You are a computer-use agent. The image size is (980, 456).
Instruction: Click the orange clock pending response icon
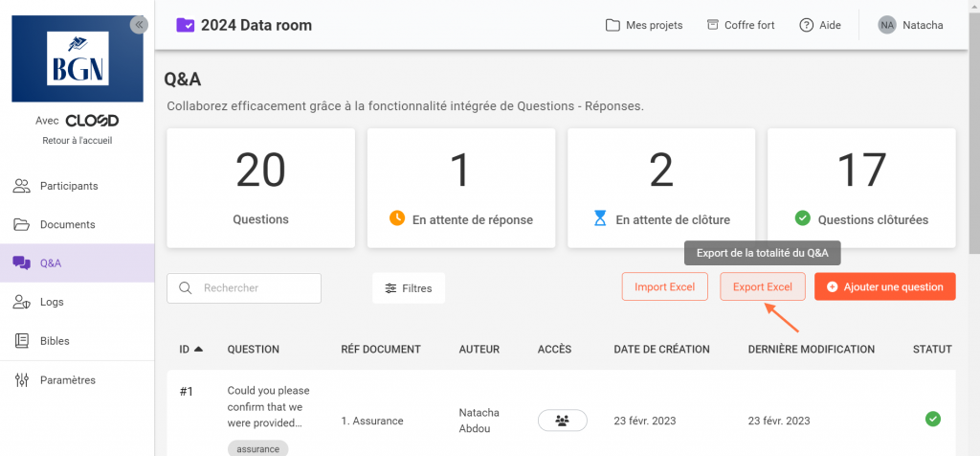click(x=397, y=218)
